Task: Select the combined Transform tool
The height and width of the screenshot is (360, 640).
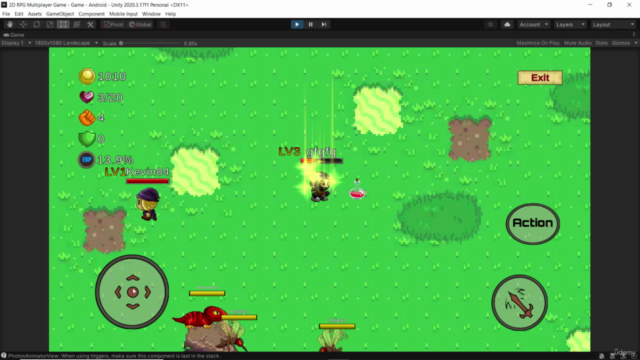Action: pyautogui.click(x=76, y=24)
